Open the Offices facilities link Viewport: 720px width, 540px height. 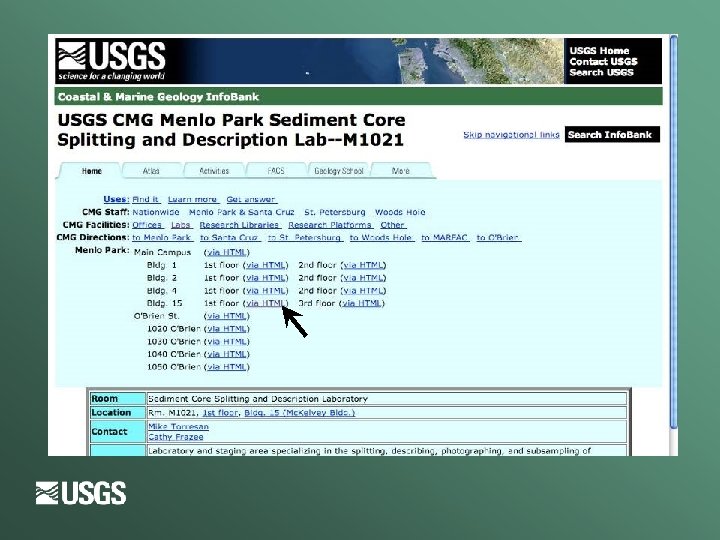click(147, 225)
